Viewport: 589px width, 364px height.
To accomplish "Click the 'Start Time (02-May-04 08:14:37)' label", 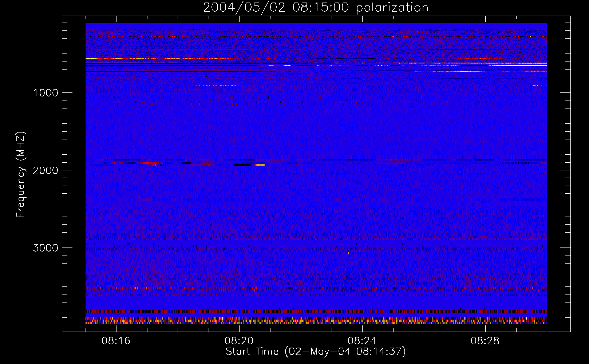I will [316, 352].
